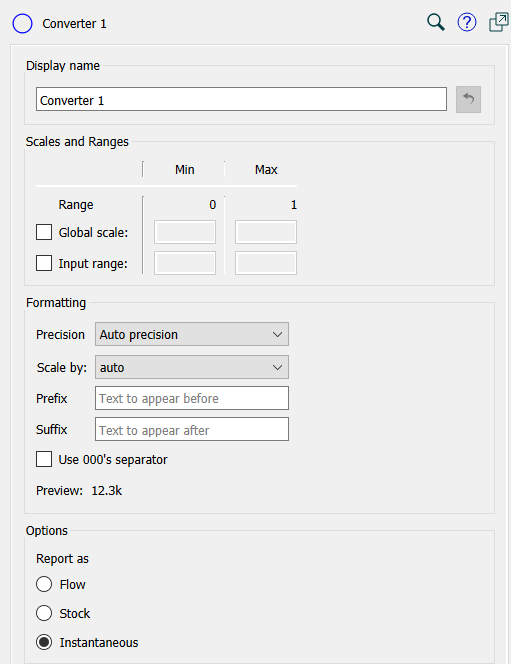Click the revert arrow beside Display name
Image resolution: width=511 pixels, height=664 pixels.
[468, 100]
